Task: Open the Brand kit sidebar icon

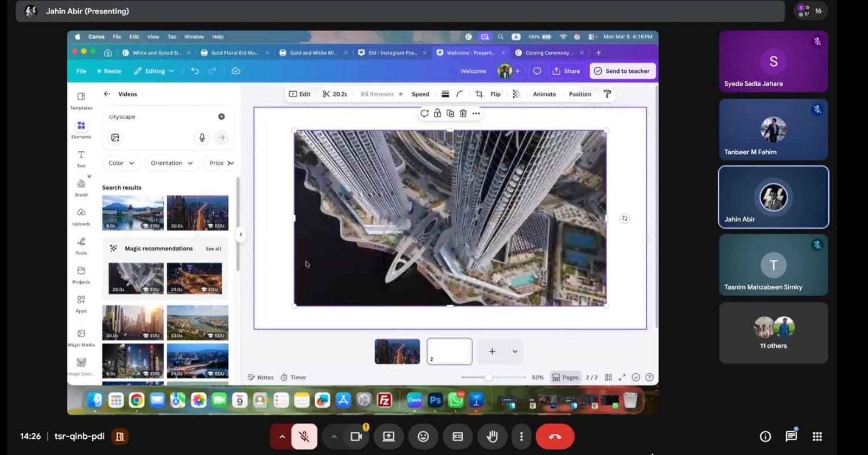Action: (x=81, y=187)
